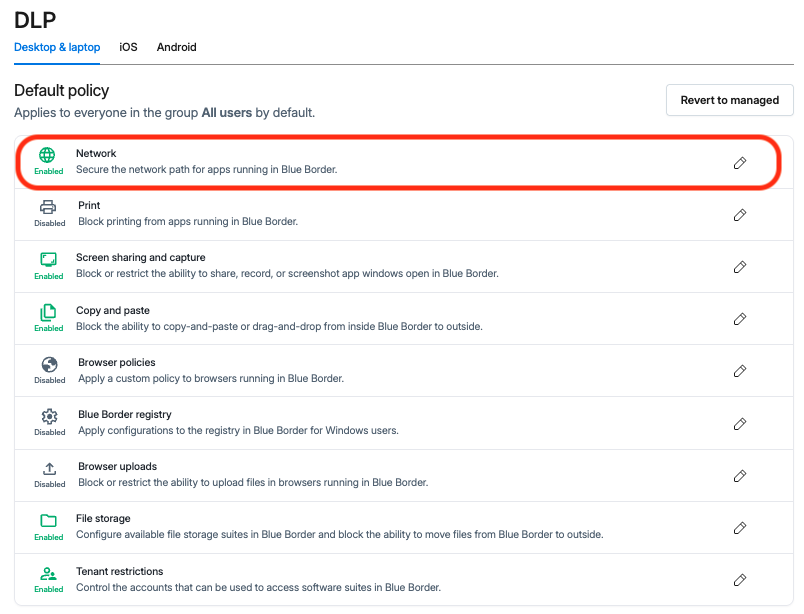
Task: Select the Tenant restrictions title
Action: pos(119,571)
